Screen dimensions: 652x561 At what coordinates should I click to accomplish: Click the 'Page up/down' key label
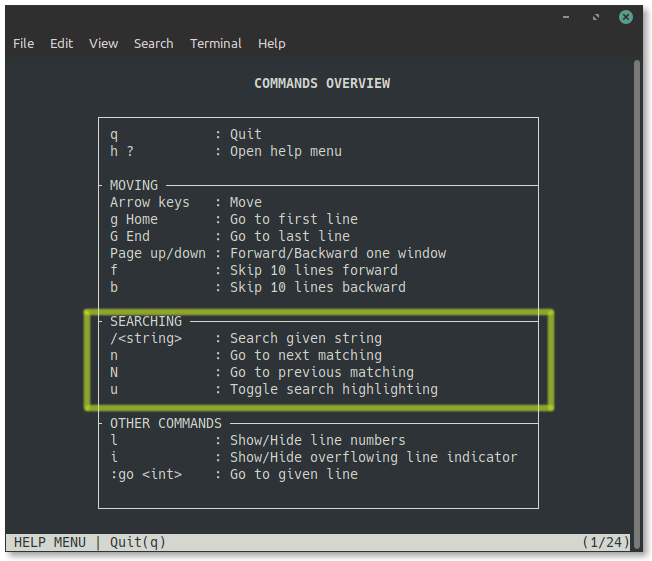coord(158,253)
